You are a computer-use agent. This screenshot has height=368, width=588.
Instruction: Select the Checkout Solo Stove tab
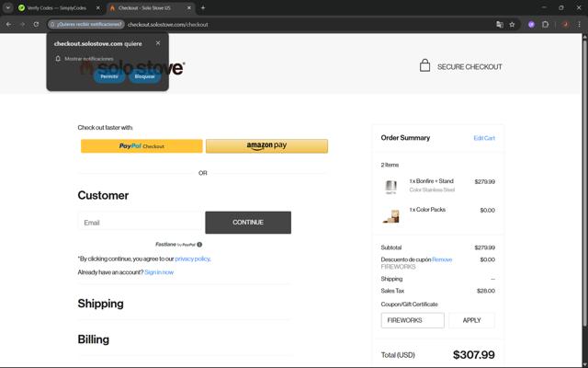coord(144,8)
